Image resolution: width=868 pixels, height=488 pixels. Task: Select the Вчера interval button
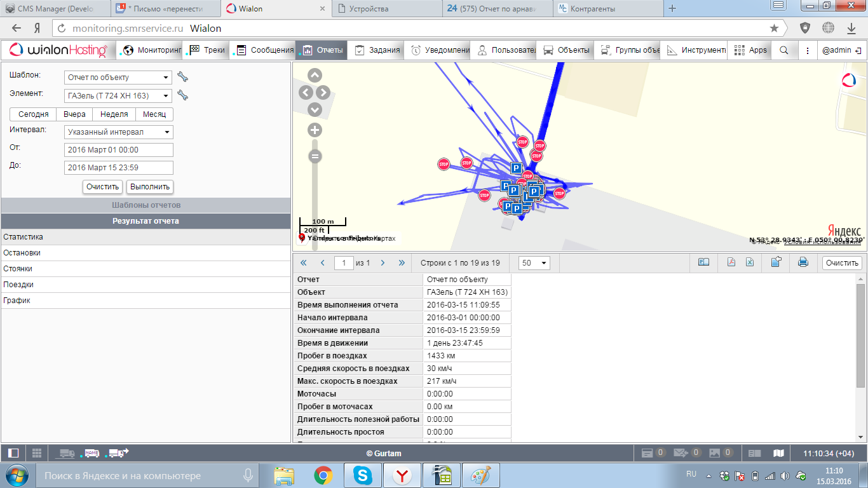pyautogui.click(x=74, y=114)
